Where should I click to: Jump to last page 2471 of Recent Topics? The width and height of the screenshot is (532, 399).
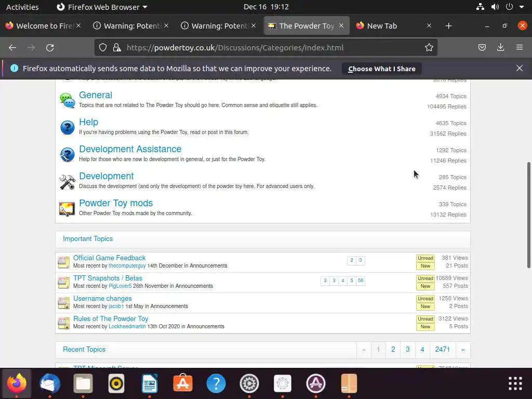point(443,350)
